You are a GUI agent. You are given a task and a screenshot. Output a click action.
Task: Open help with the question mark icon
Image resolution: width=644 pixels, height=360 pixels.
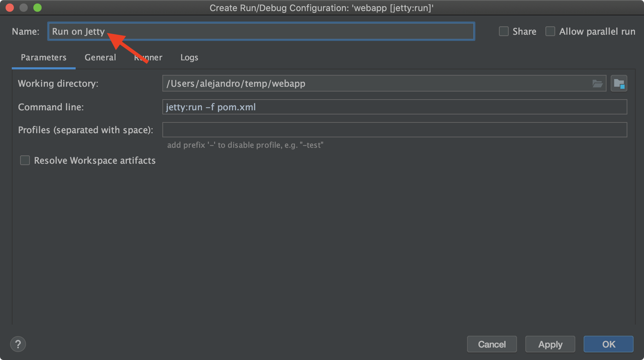[18, 344]
